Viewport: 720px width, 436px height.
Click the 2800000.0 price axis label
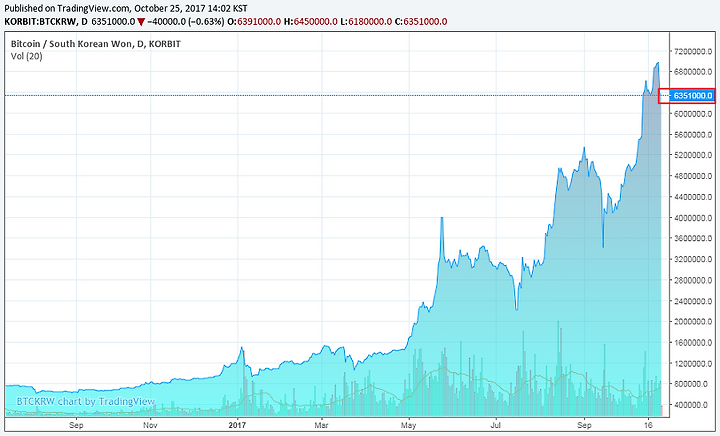[x=693, y=280]
